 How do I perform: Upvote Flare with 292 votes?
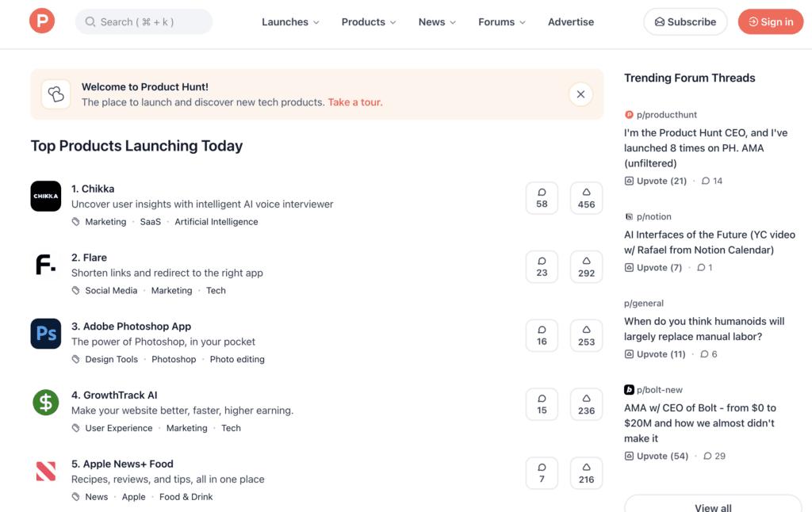tap(586, 267)
